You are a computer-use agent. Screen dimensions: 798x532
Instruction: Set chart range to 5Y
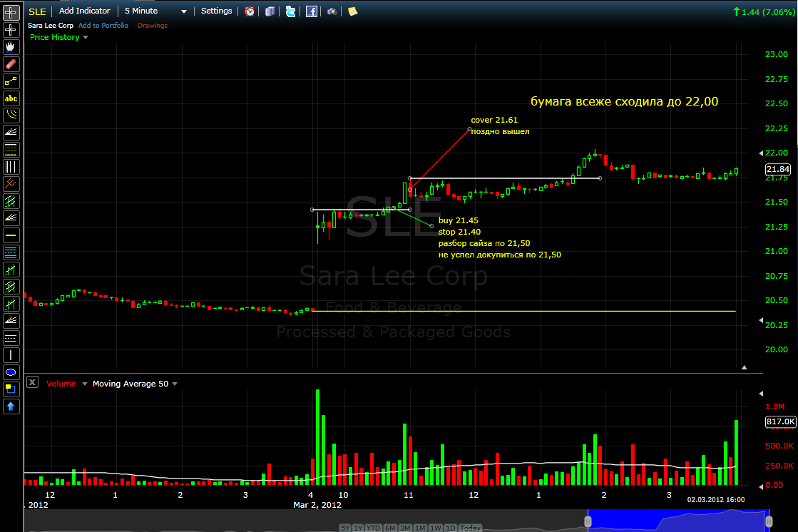point(345,528)
